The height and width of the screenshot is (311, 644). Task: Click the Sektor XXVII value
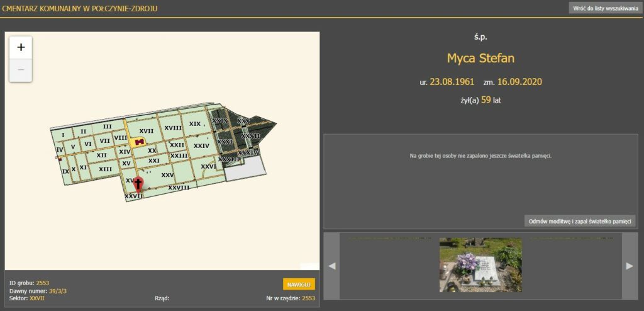click(37, 298)
